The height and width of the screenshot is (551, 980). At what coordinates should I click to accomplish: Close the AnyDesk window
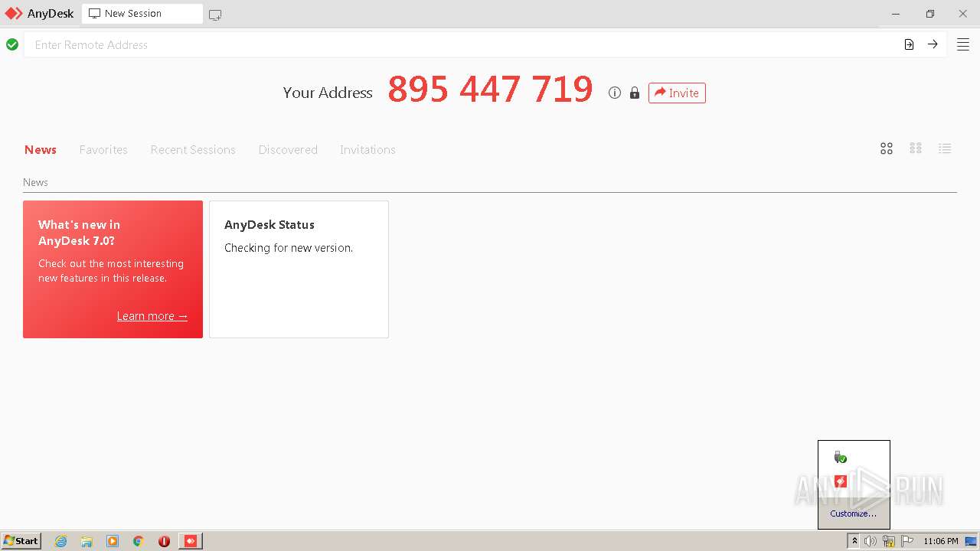[963, 14]
